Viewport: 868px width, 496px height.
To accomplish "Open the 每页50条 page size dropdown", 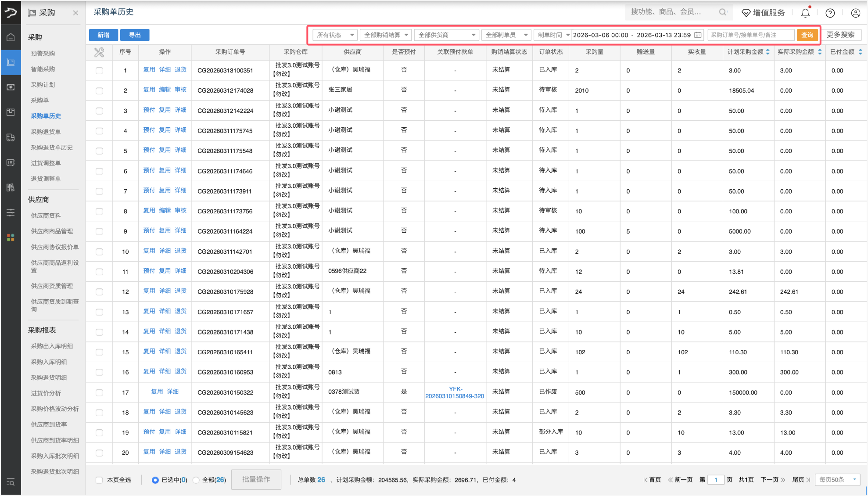I will [837, 479].
